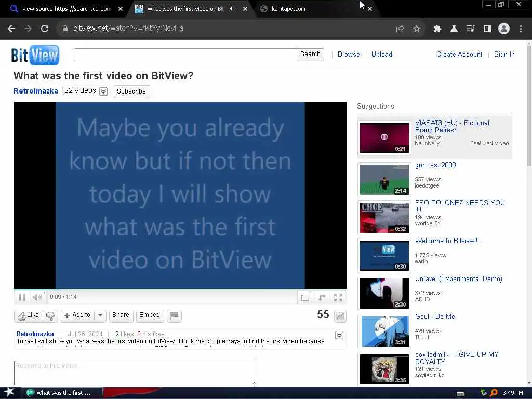532x399 pixels.
Task: Close the view-source tab
Action: [121, 9]
